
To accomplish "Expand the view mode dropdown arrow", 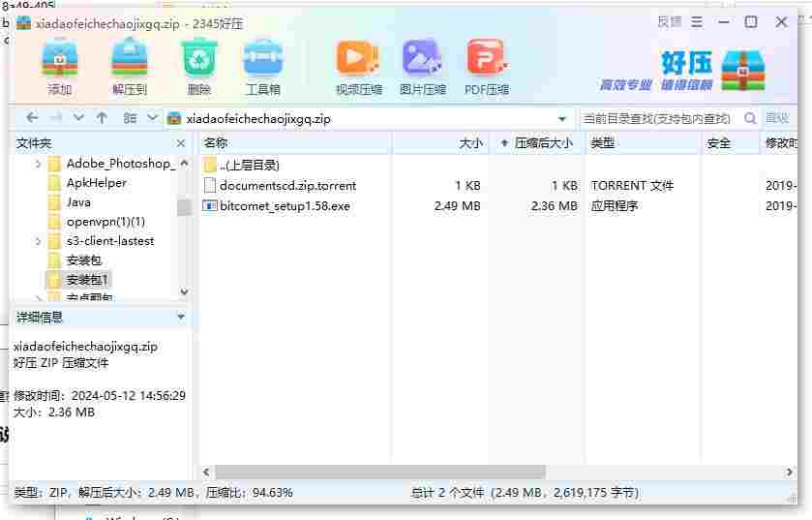I will (x=152, y=118).
